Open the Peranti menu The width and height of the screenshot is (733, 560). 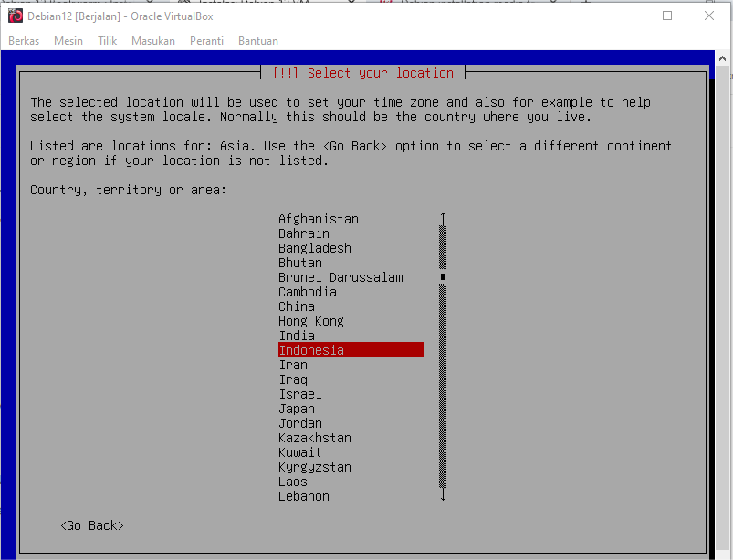point(206,41)
